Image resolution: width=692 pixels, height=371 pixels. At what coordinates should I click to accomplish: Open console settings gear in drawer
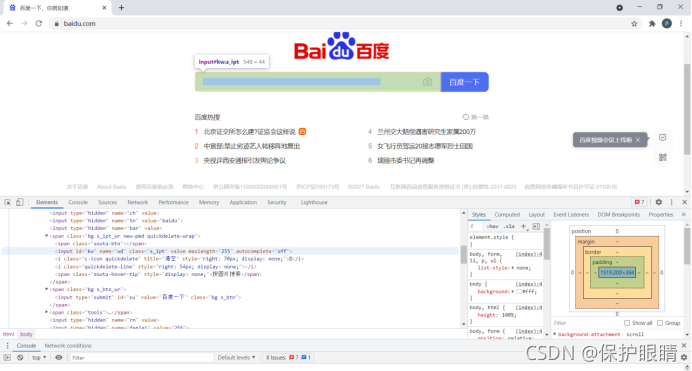tap(684, 357)
